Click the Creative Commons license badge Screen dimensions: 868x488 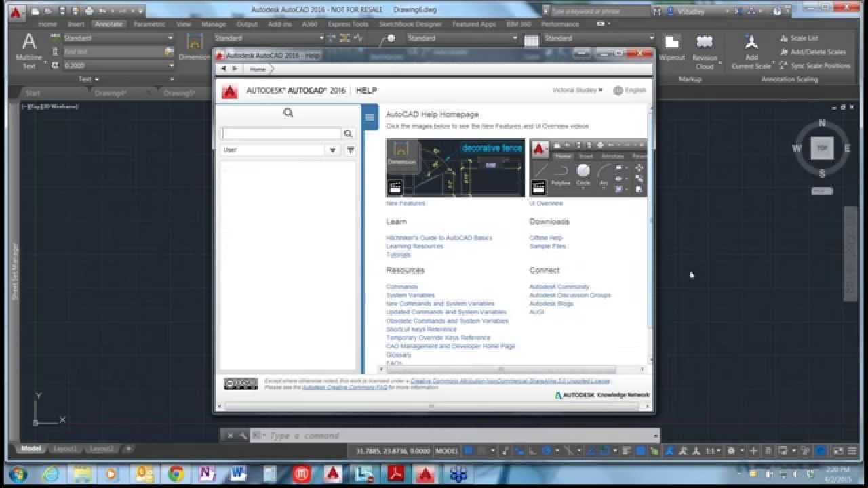click(x=241, y=384)
